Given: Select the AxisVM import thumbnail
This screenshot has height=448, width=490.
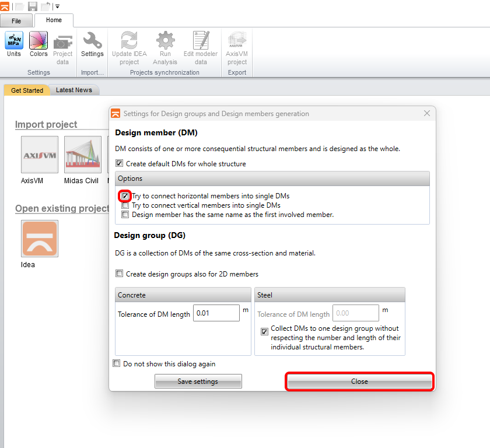Looking at the screenshot, I should pyautogui.click(x=40, y=155).
